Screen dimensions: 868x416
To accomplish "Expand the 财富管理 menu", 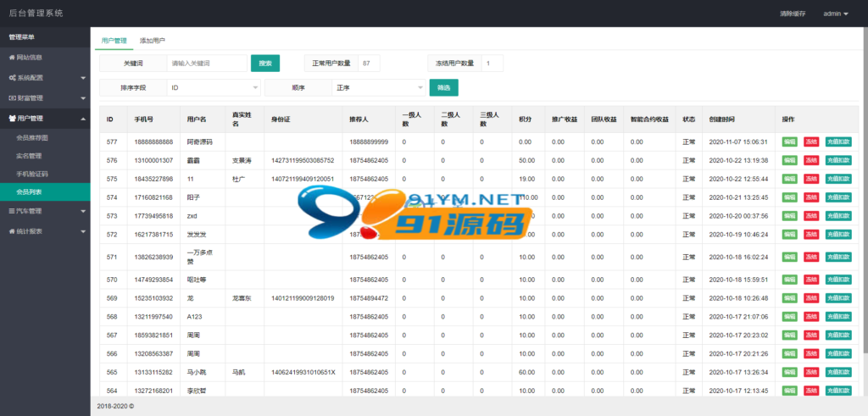I will click(45, 98).
